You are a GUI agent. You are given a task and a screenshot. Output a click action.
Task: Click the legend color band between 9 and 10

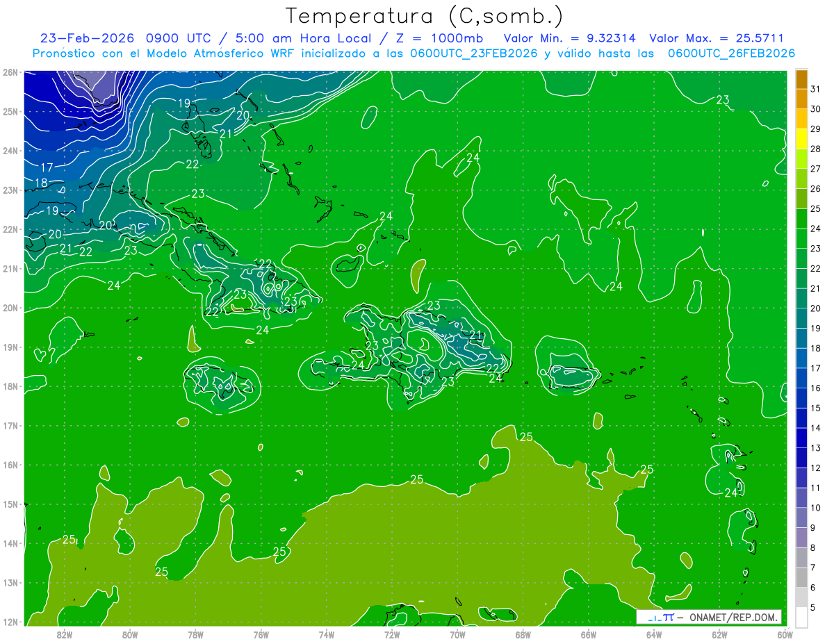pyautogui.click(x=801, y=518)
